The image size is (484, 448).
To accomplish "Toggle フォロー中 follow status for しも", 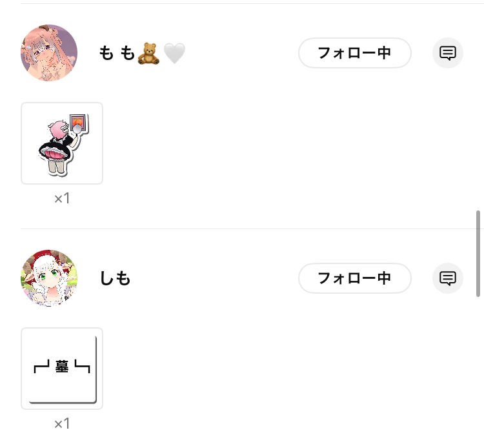I will [355, 278].
